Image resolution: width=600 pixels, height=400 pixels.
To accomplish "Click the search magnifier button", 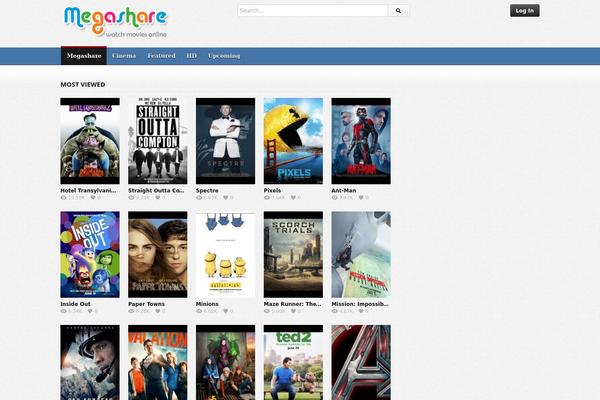I will click(x=398, y=11).
